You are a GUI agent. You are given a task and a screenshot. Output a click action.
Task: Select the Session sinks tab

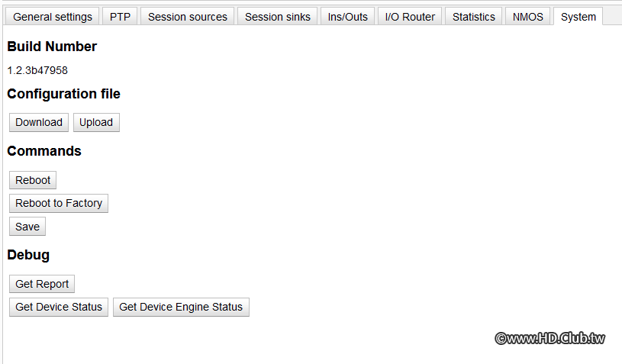pos(278,17)
